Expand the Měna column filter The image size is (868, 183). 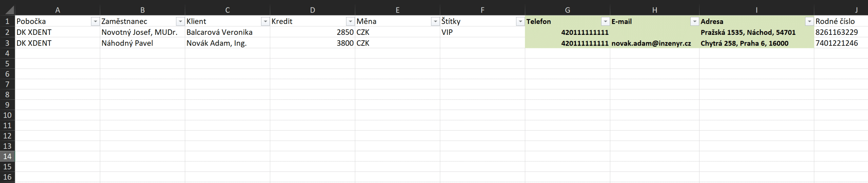[435, 22]
